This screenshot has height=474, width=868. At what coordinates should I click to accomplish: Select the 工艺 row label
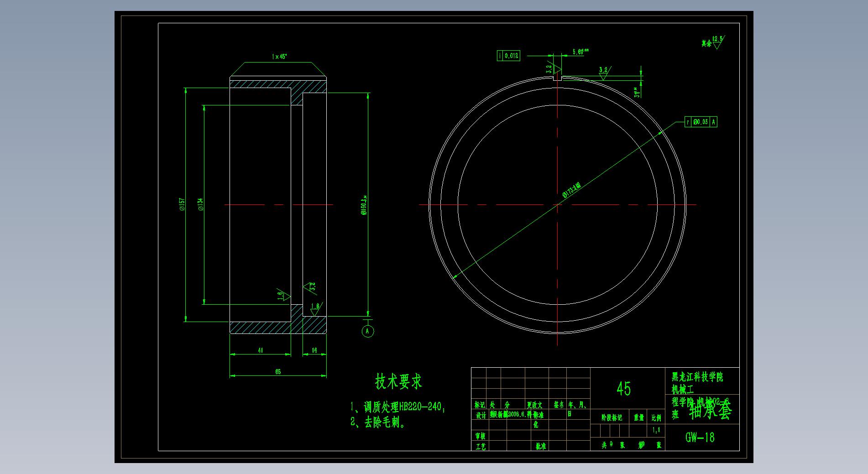[x=481, y=447]
